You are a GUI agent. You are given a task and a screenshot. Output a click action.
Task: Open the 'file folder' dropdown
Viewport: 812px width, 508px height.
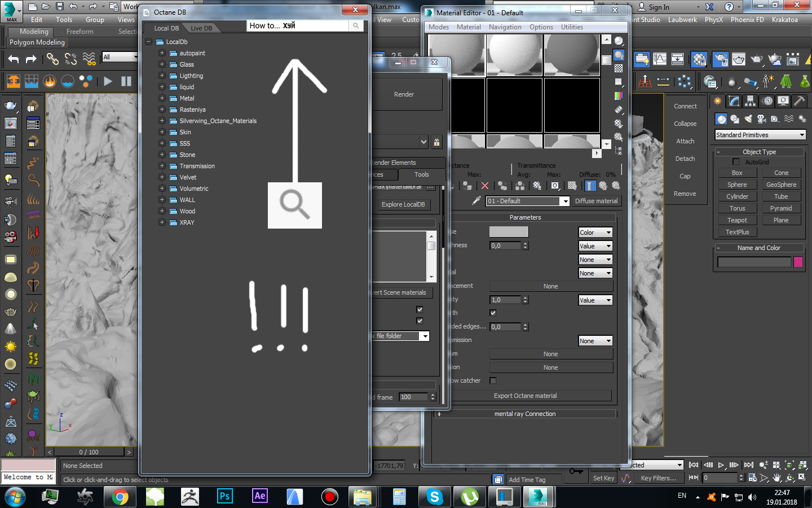[x=401, y=336]
